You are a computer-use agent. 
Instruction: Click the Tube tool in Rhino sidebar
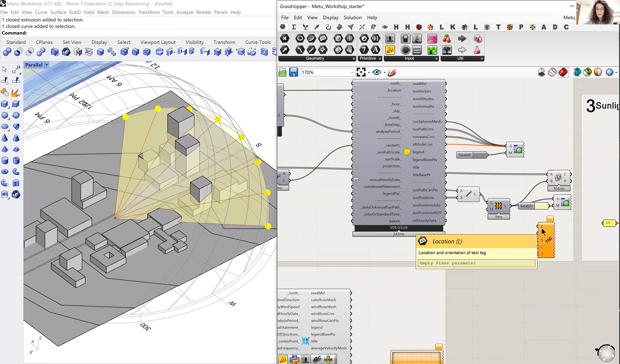16,160
